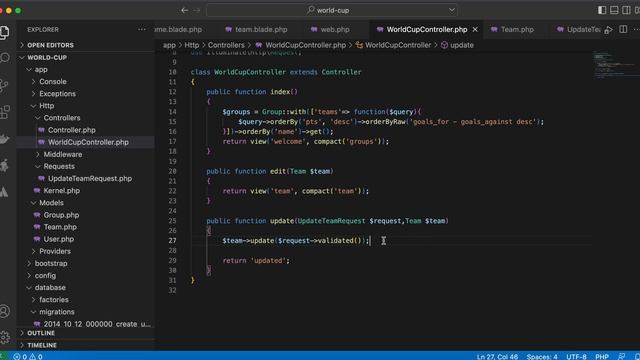Open the Docker view in activity bar
This screenshot has height=360, width=640.
[4, 139]
